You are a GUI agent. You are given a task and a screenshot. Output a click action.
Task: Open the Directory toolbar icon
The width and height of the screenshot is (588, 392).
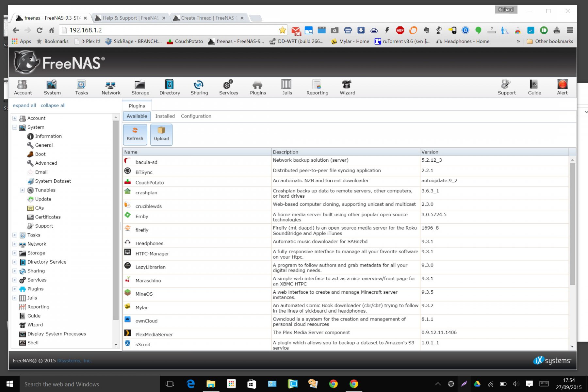point(170,87)
